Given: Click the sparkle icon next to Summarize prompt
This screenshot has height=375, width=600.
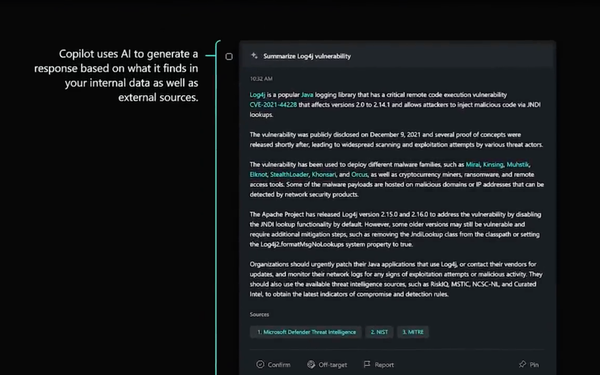Looking at the screenshot, I should pyautogui.click(x=254, y=56).
